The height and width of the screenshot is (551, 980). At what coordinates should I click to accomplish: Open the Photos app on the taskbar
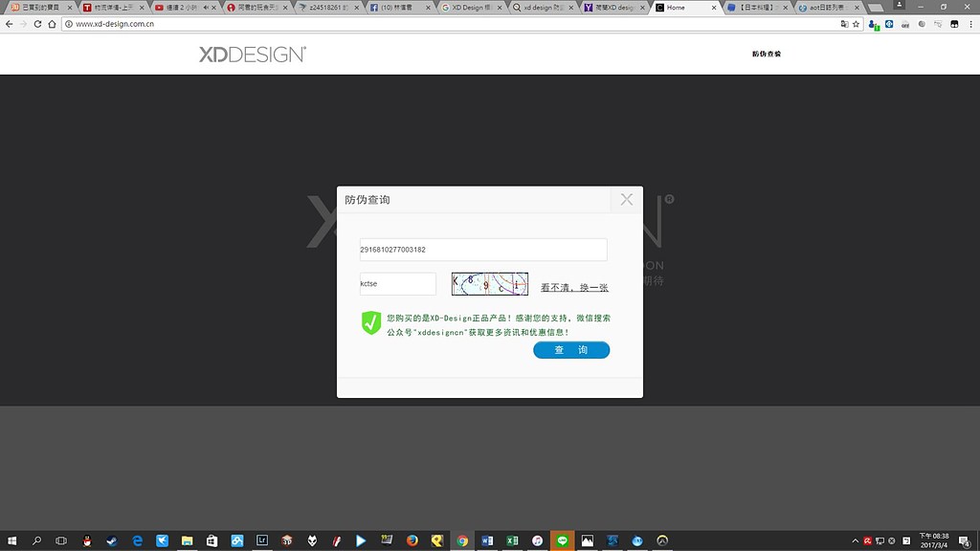(x=587, y=540)
